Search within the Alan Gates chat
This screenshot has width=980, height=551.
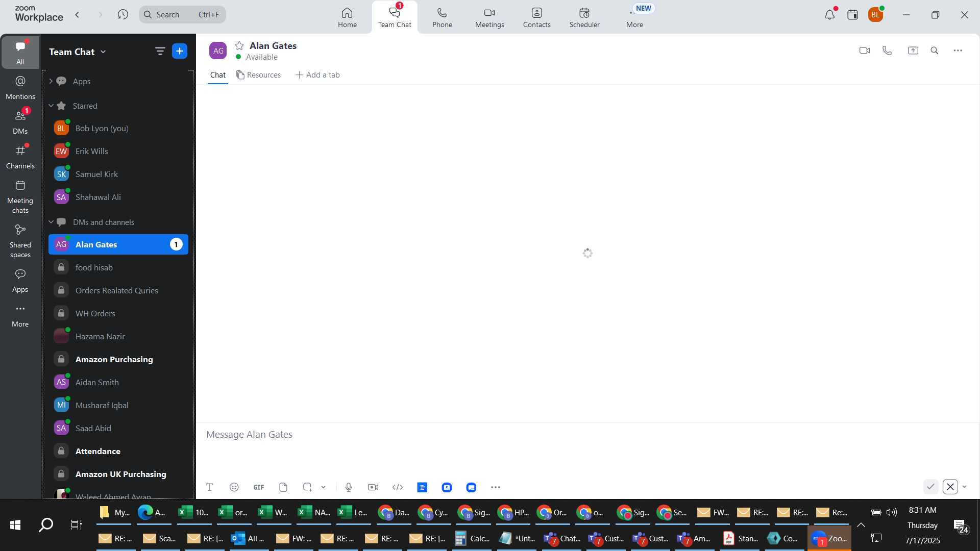point(935,51)
